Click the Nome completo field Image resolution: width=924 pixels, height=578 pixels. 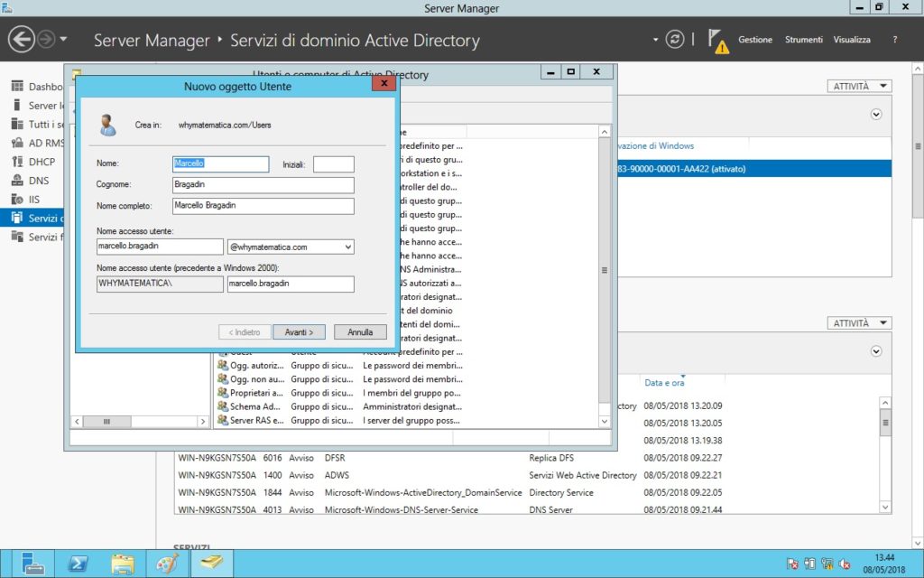point(263,206)
